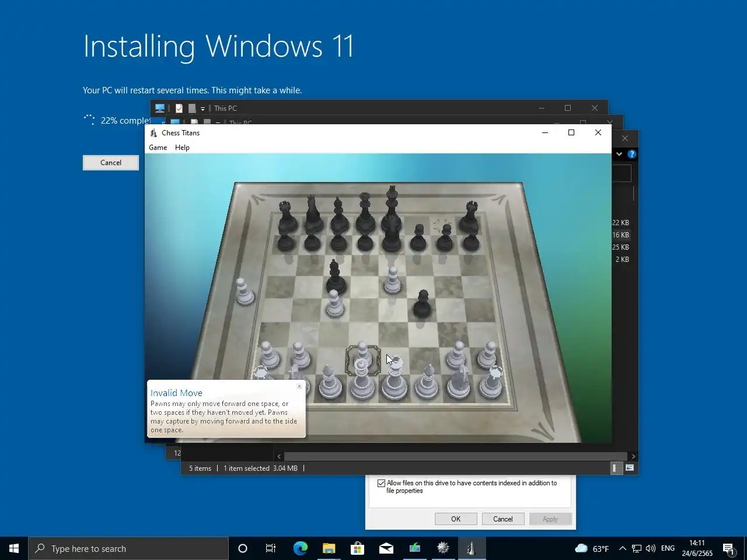
Task: Open Task View from the taskbar
Action: pos(271,548)
